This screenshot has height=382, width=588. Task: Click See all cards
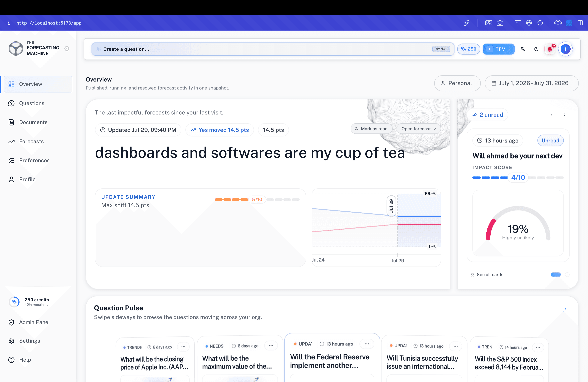(487, 275)
